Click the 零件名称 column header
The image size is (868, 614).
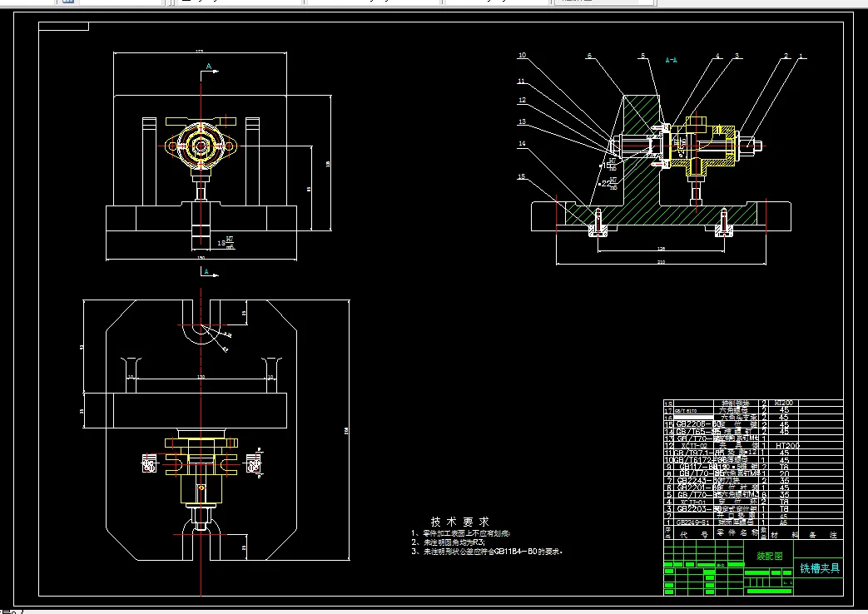coord(736,532)
